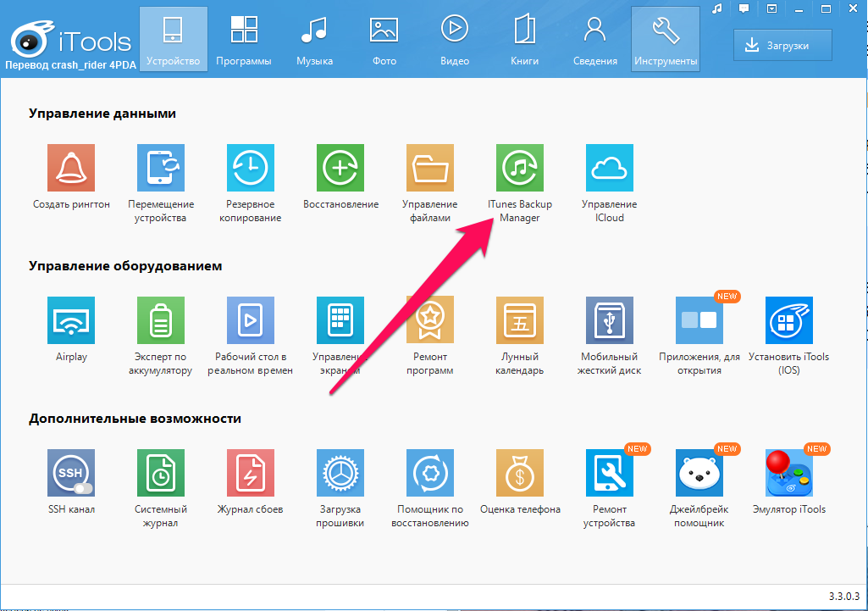The width and height of the screenshot is (868, 611).
Task: Open Журнал сбоев crash log
Action: [250, 473]
